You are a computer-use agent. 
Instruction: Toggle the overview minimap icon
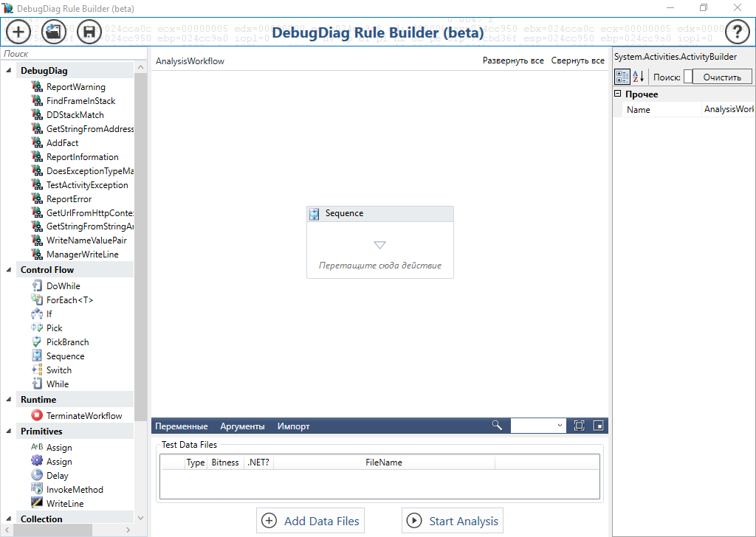tap(598, 426)
